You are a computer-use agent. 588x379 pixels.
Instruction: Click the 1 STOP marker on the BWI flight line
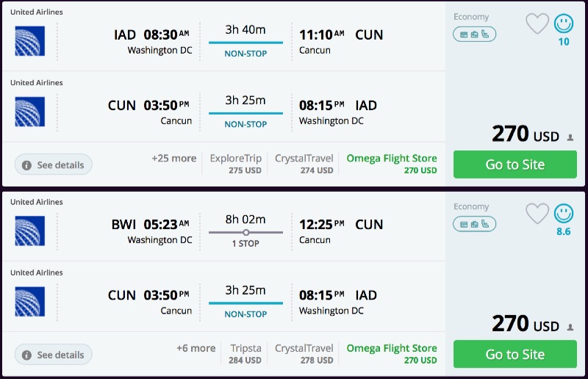click(245, 233)
